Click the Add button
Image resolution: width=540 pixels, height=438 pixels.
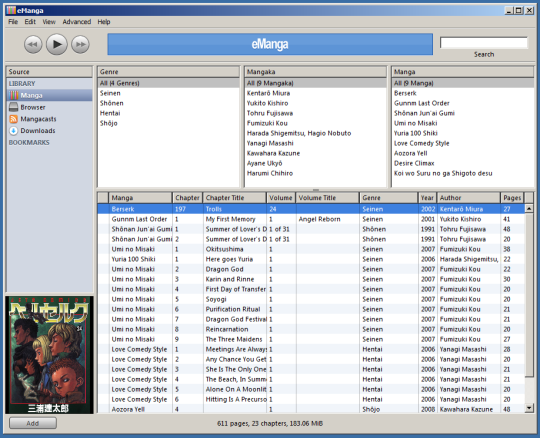click(33, 423)
